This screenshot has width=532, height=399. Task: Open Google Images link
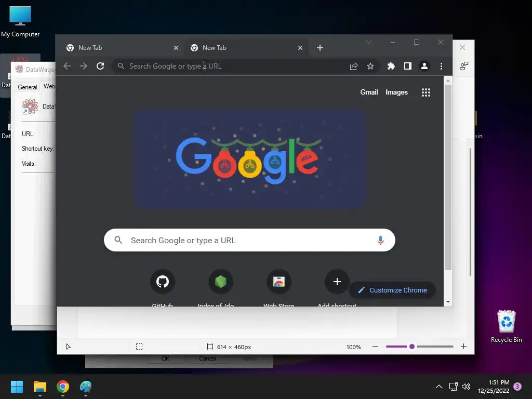396,92
